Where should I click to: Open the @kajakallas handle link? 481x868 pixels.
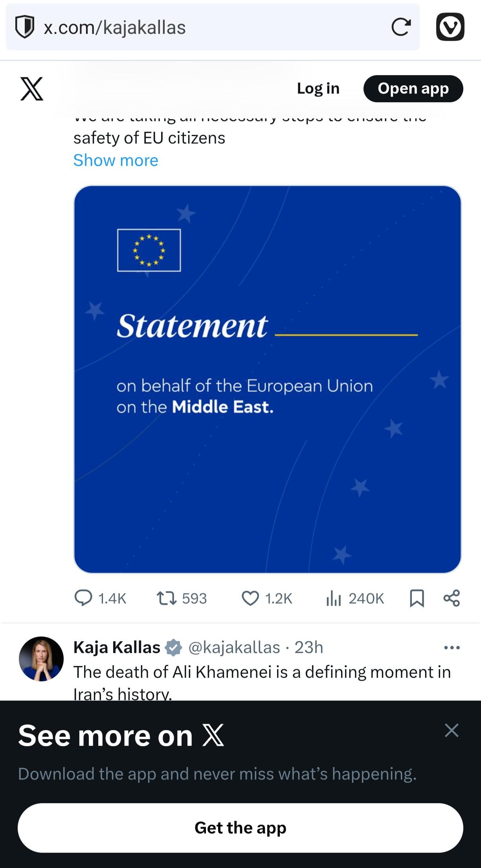pyautogui.click(x=234, y=647)
